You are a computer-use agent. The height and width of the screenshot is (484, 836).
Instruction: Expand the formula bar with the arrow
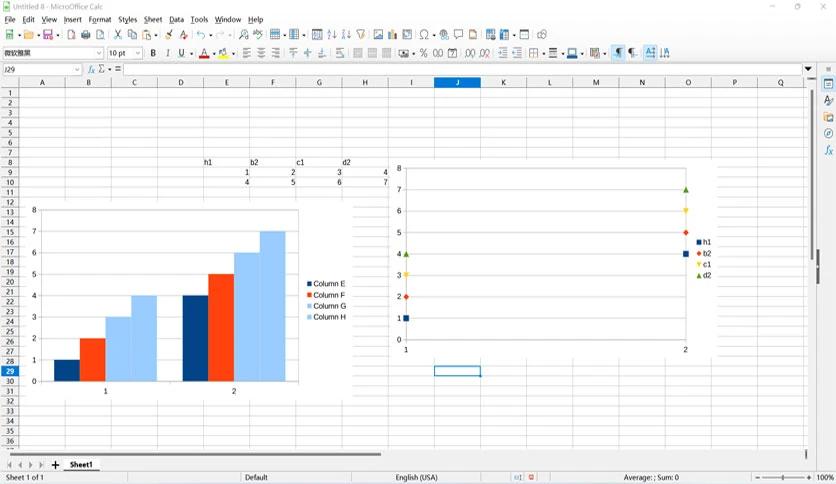[808, 69]
